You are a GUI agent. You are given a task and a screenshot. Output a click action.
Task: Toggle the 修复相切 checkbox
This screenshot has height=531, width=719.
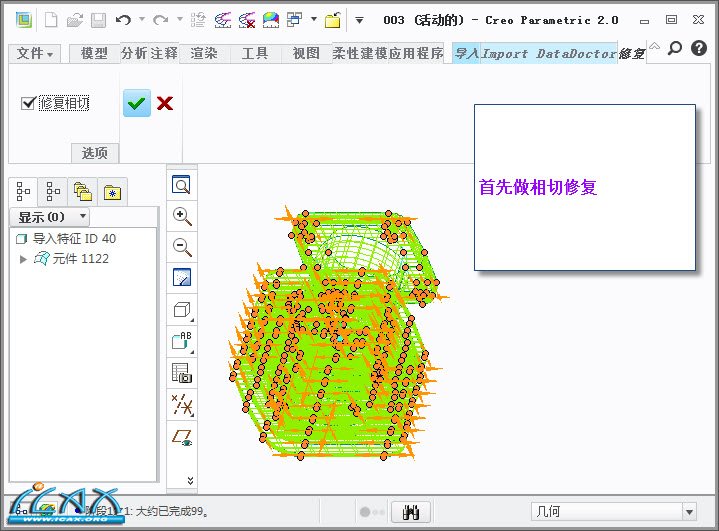tap(28, 103)
